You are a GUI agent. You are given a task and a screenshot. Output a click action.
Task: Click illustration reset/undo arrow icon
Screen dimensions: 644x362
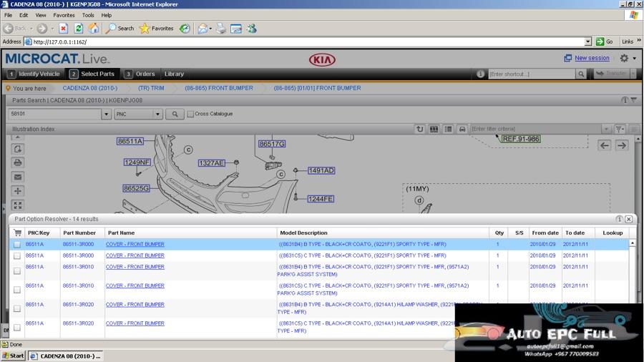pyautogui.click(x=419, y=129)
